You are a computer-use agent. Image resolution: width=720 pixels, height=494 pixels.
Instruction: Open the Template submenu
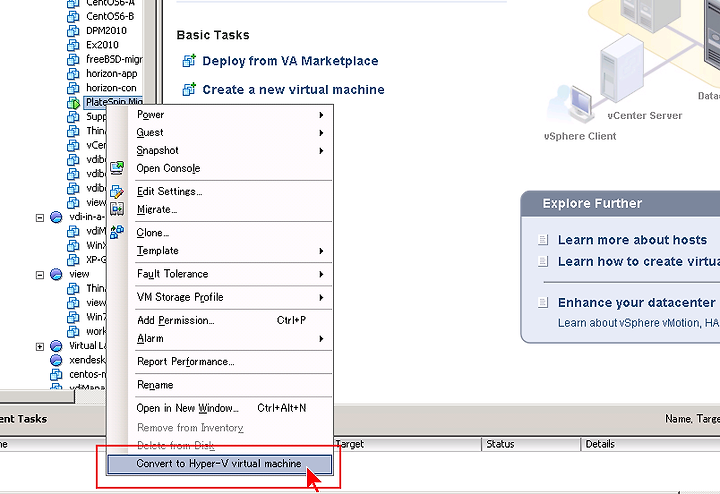pyautogui.click(x=219, y=251)
